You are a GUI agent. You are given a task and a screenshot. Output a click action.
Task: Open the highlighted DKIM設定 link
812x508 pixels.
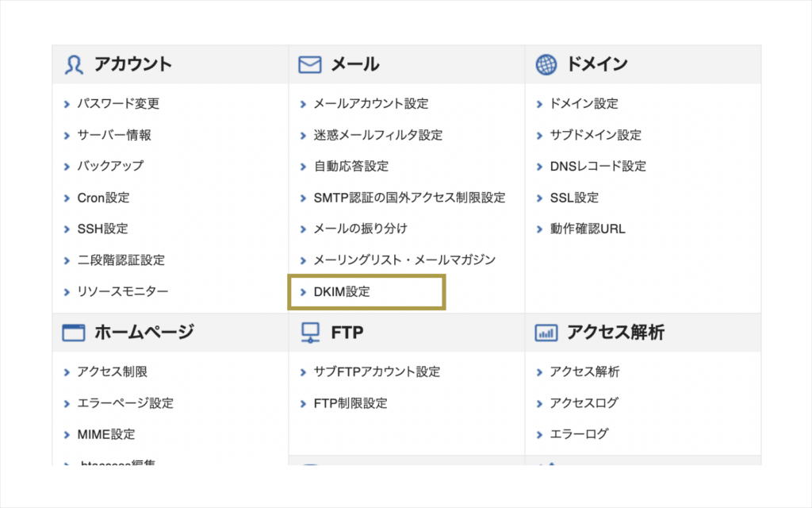click(x=342, y=292)
